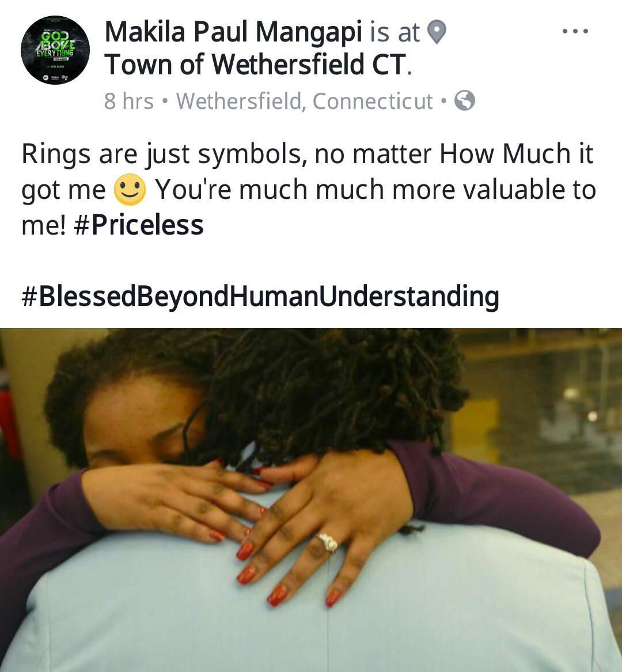
Task: Click the 8 hrs timestamp
Action: (x=128, y=101)
